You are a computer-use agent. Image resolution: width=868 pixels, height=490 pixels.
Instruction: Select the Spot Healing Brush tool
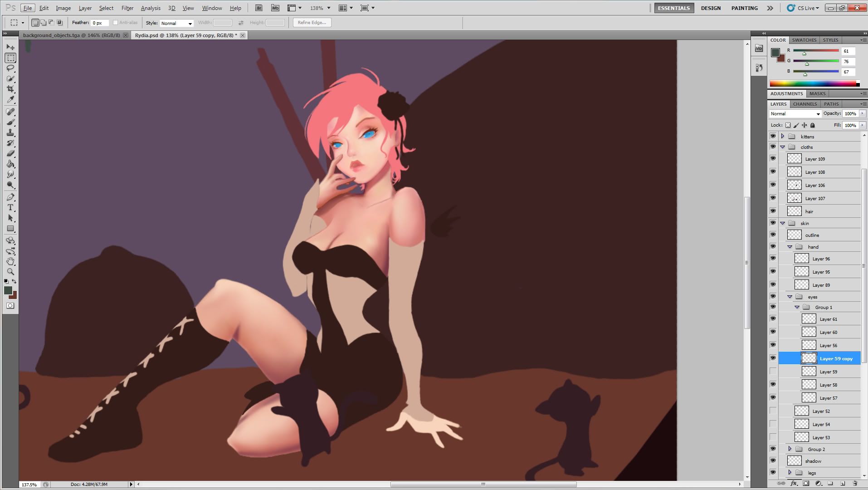10,112
